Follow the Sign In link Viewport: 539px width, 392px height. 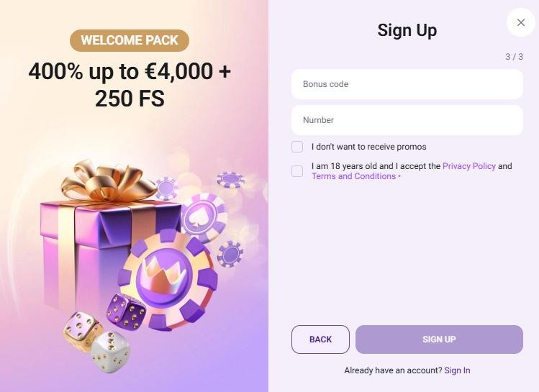457,370
